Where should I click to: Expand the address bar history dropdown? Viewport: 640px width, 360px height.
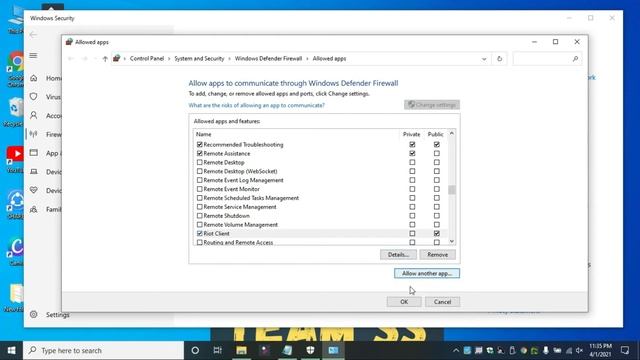pyautogui.click(x=484, y=59)
